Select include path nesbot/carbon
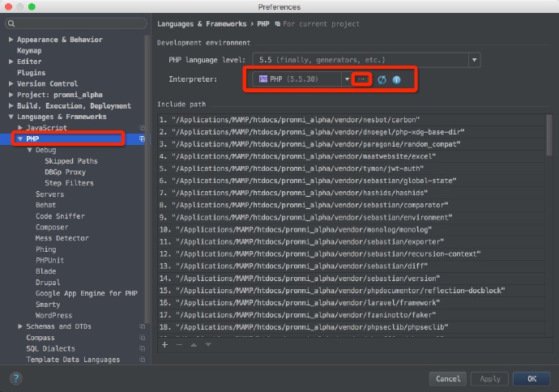 point(351,120)
